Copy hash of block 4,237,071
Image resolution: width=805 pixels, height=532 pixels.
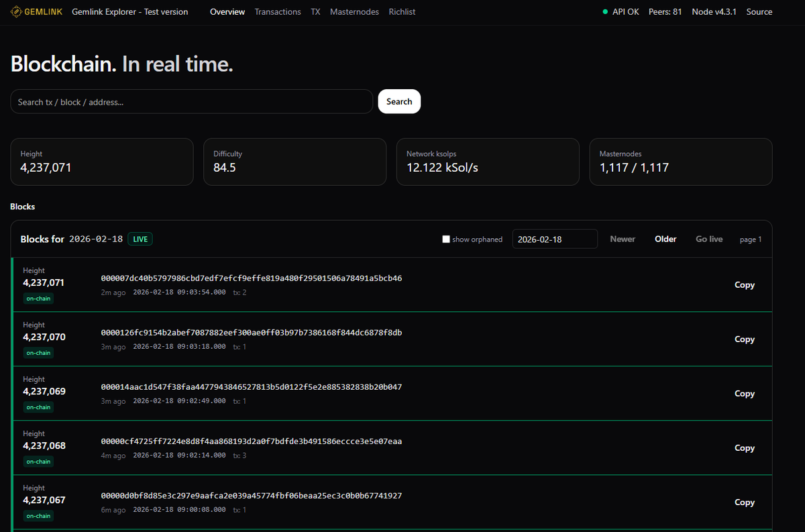(x=745, y=285)
